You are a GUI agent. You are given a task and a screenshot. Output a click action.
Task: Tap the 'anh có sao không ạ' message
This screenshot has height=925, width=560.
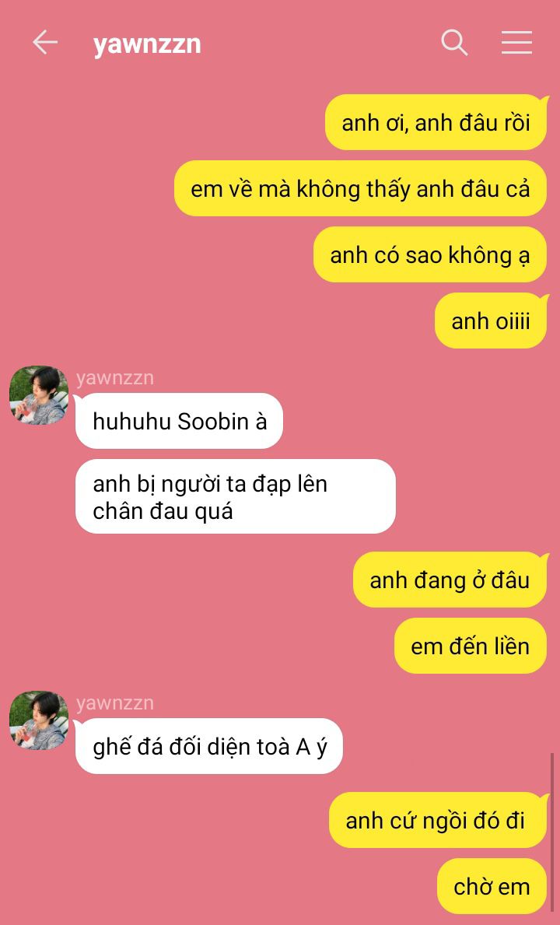[x=430, y=255]
